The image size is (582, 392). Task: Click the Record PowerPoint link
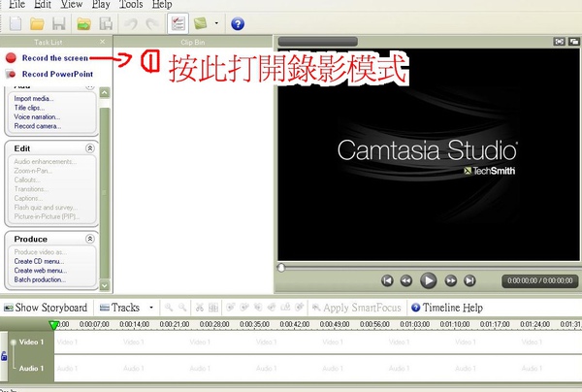tap(57, 74)
